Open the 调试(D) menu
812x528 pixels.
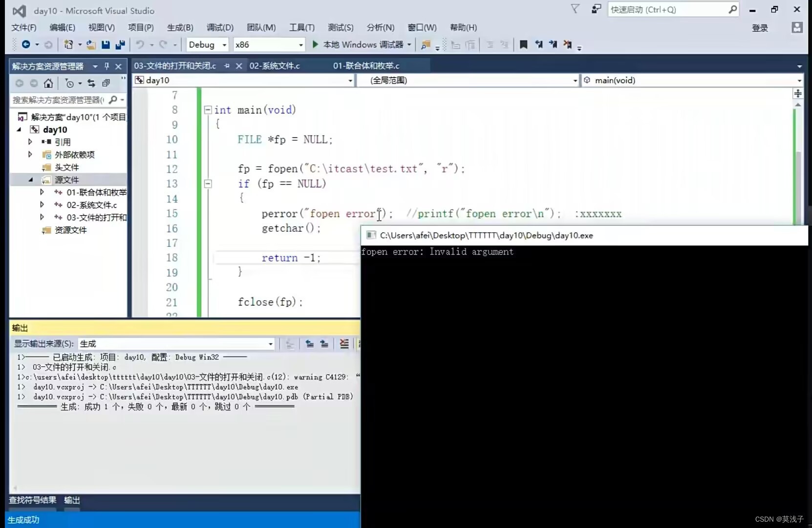coord(220,27)
